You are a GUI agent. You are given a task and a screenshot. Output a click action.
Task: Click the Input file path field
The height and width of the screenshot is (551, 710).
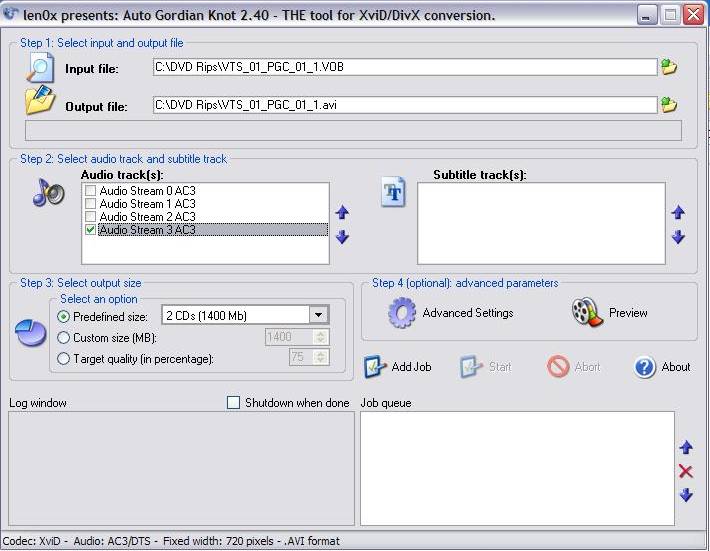(405, 67)
